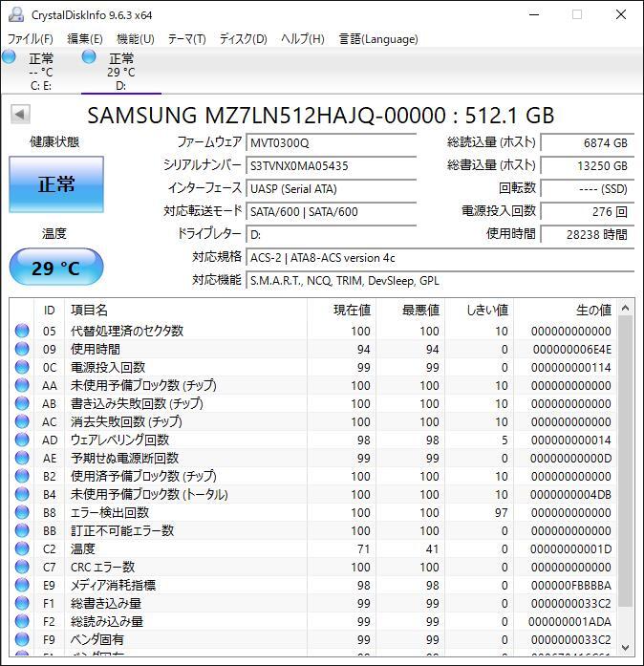The image size is (644, 666).
Task: Click status icon of row F1 総書き込み量
Action: (22, 603)
